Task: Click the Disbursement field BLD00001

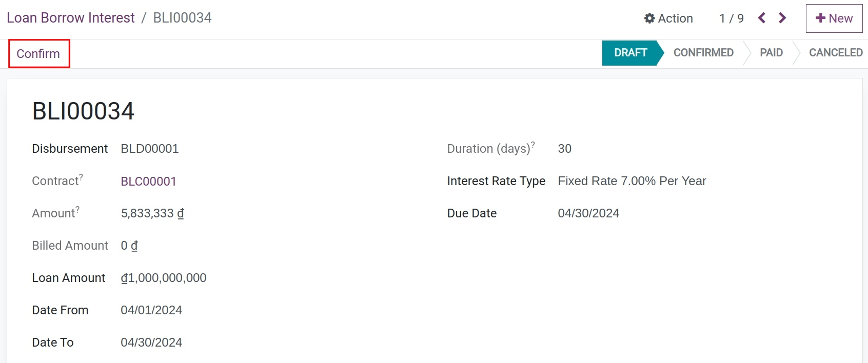Action: [149, 149]
